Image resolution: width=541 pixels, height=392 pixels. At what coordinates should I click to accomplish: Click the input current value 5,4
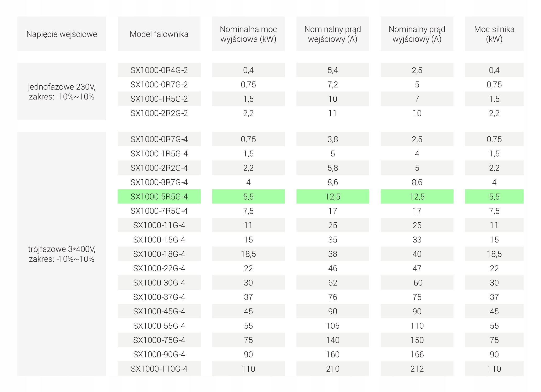(x=332, y=70)
